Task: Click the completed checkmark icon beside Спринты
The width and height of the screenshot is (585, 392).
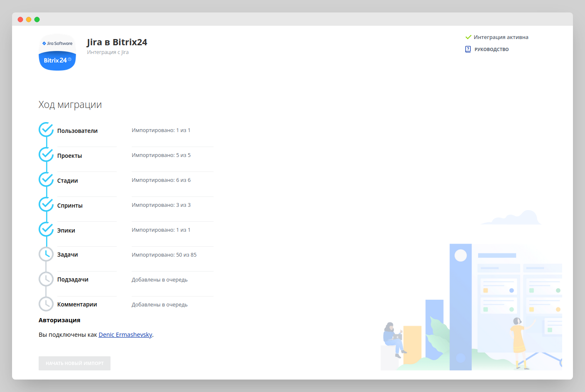Action: tap(46, 205)
